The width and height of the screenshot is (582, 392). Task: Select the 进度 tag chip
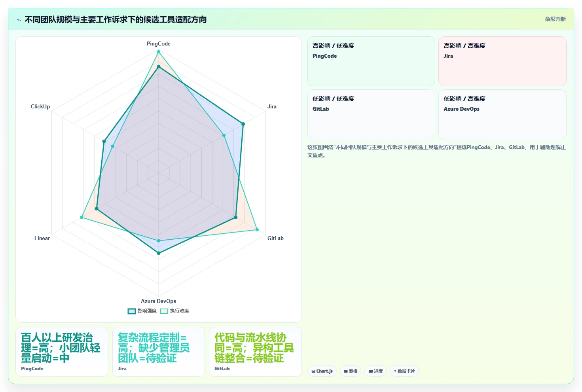coord(375,371)
